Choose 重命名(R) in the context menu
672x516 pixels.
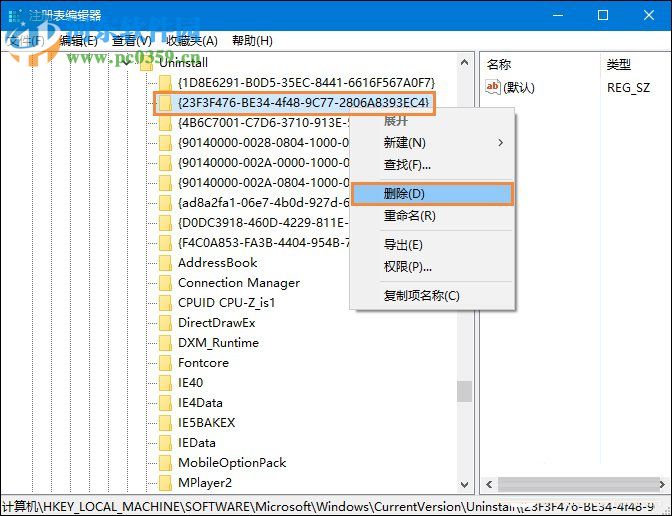tap(432, 216)
